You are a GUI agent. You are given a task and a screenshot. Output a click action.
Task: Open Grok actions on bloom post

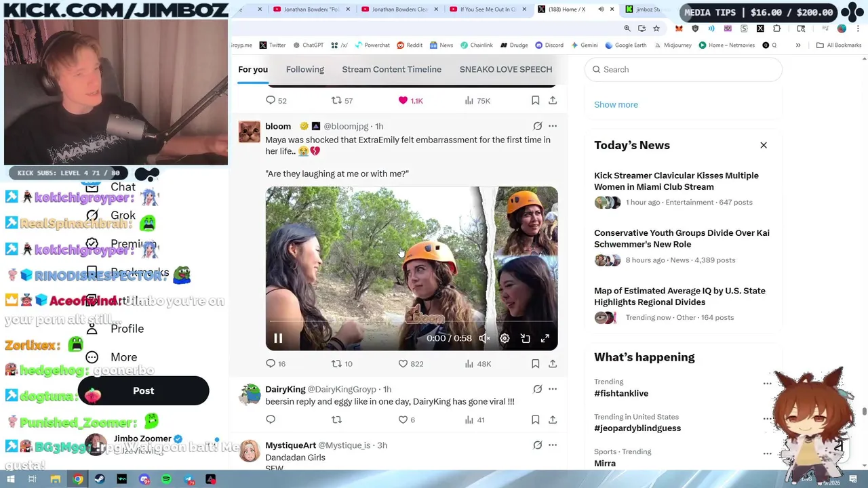[x=537, y=126]
